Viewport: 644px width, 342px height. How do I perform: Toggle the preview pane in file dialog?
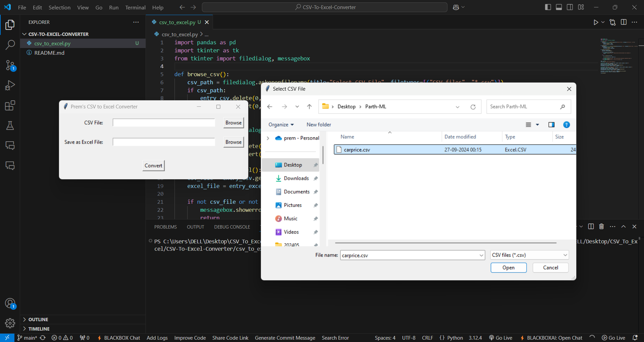551,125
